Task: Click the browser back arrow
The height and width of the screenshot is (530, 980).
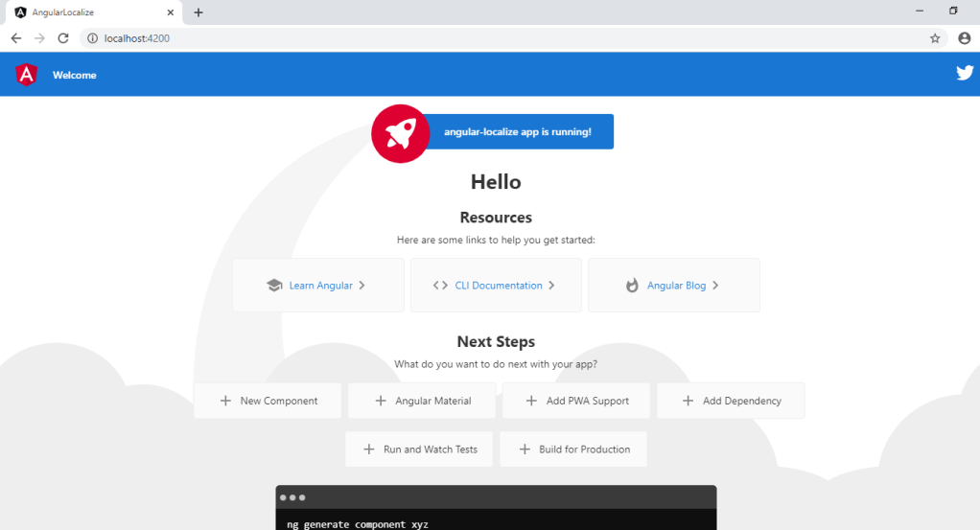Action: pyautogui.click(x=16, y=38)
